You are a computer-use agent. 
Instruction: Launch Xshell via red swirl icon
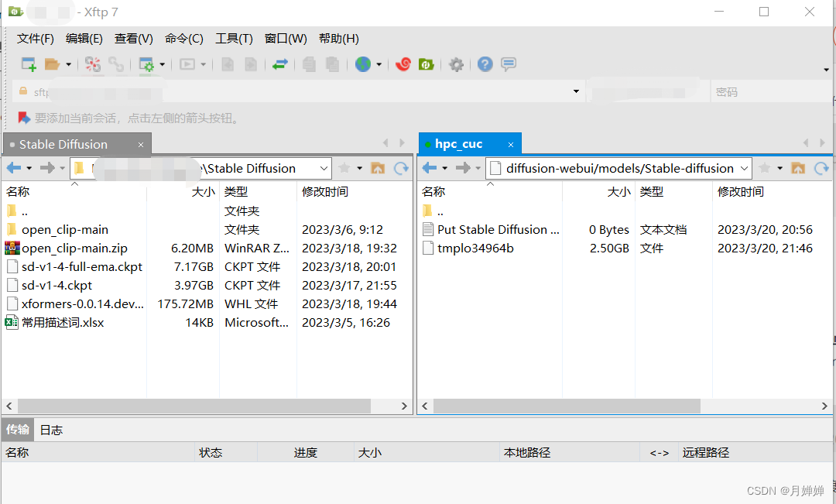(x=403, y=64)
